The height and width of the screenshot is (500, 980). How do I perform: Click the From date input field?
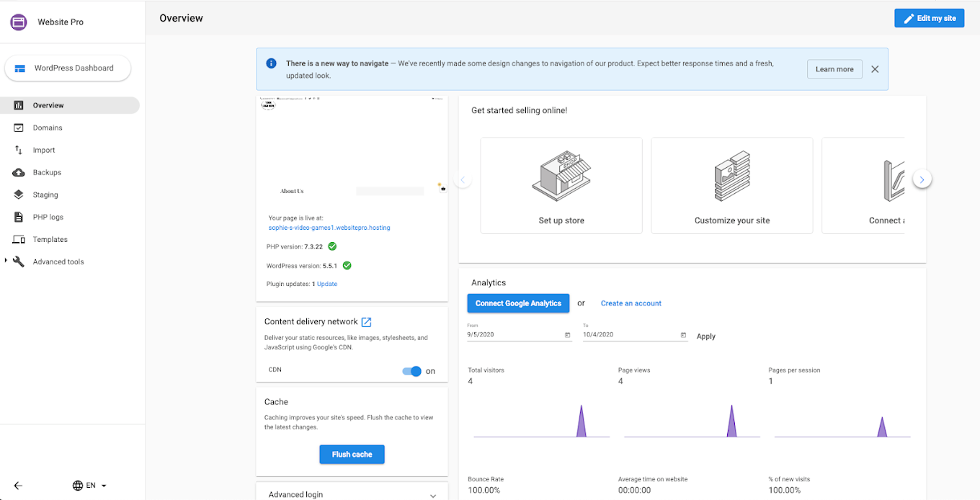click(520, 335)
